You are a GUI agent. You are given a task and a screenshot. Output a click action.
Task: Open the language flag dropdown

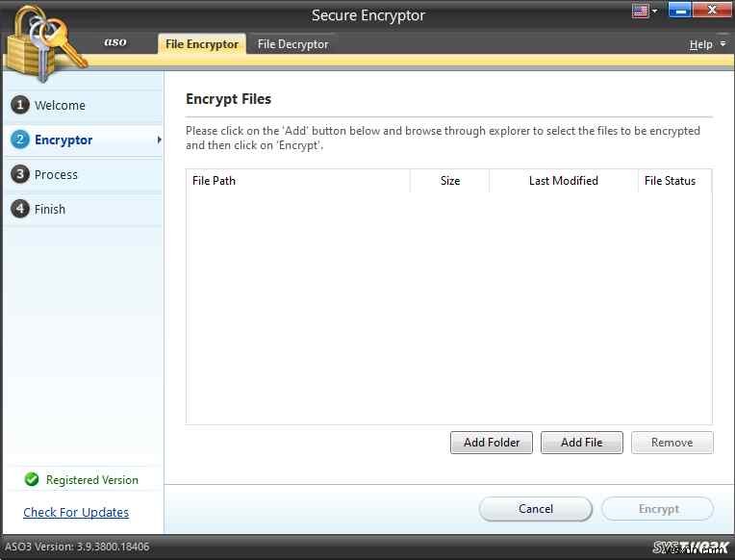(x=654, y=11)
